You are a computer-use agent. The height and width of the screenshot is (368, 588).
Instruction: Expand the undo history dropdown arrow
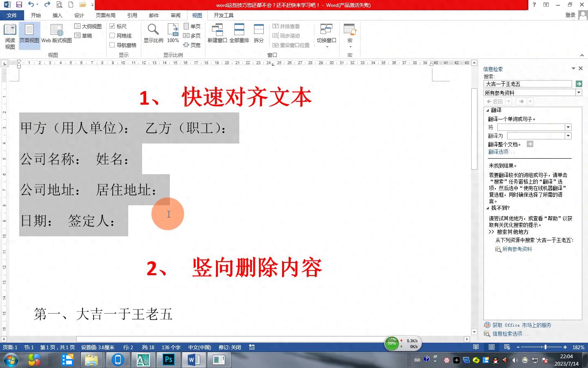tap(38, 4)
